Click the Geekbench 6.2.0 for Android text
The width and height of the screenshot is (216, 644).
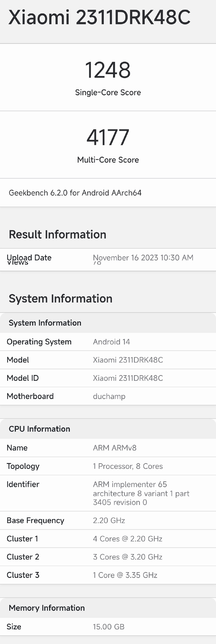pos(75,193)
